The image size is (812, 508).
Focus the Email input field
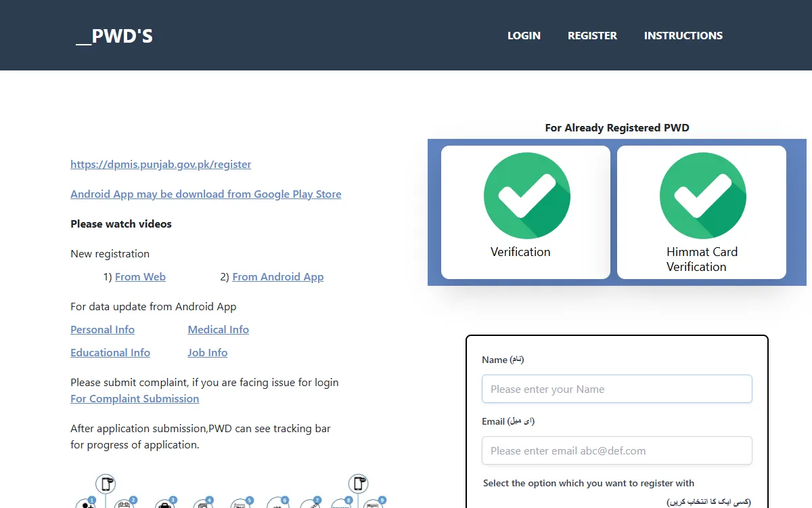(617, 450)
